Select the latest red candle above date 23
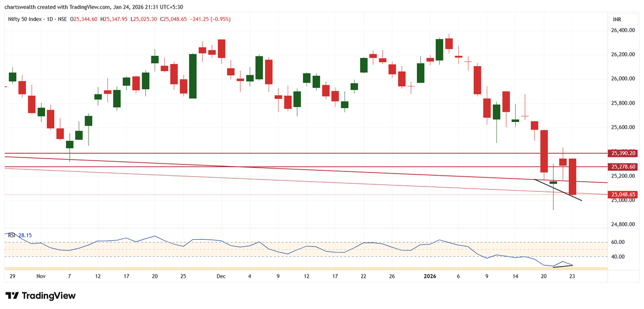Viewport: 644px width, 309px height. pyautogui.click(x=573, y=177)
